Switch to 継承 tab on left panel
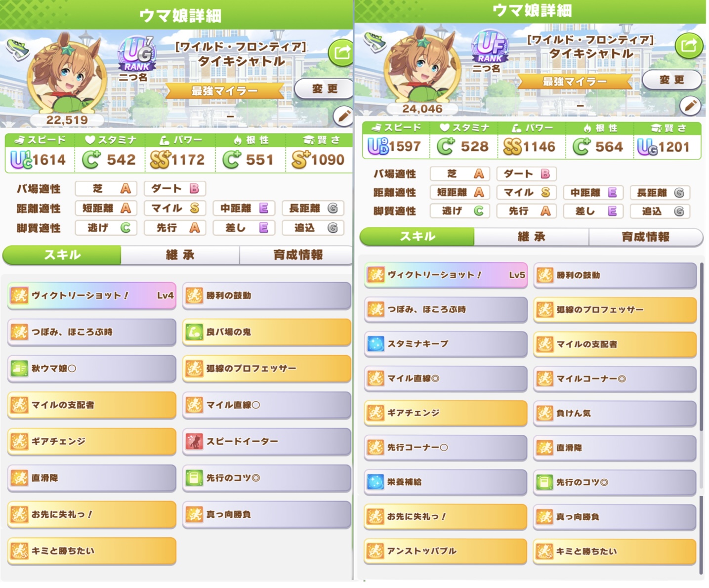The height and width of the screenshot is (588, 709). click(180, 255)
